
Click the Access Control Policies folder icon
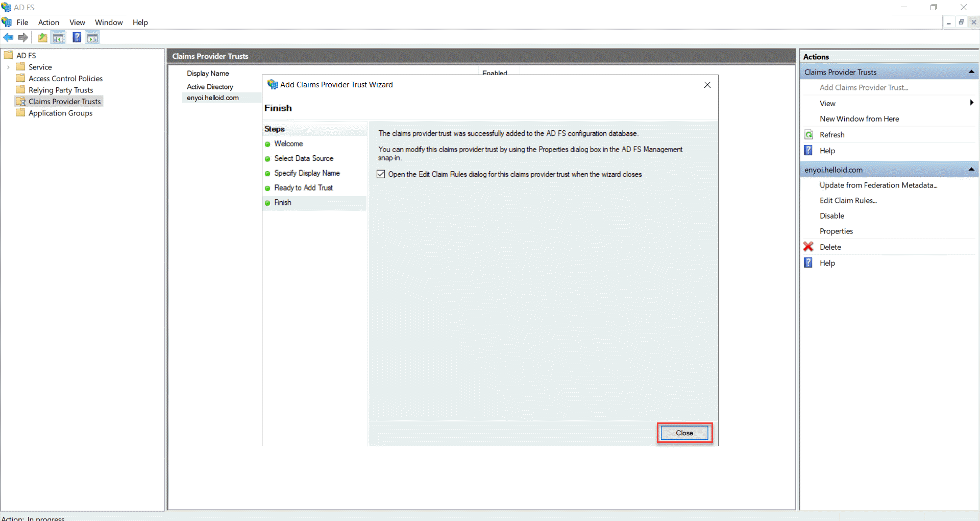click(20, 78)
